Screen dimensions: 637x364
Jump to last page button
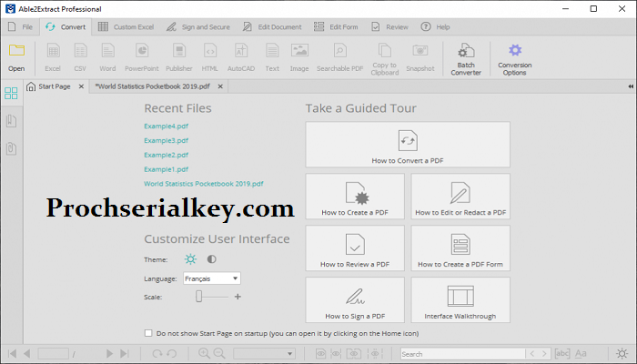pyautogui.click(x=125, y=353)
